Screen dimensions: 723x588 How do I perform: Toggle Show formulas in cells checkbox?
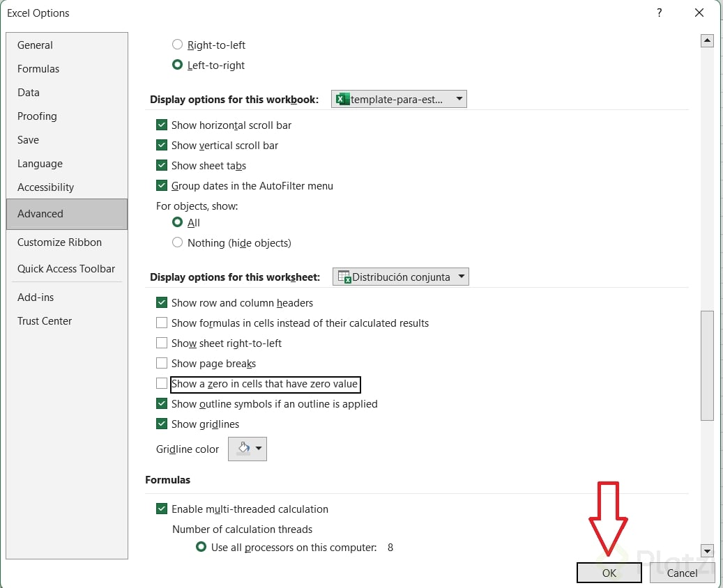coord(162,323)
